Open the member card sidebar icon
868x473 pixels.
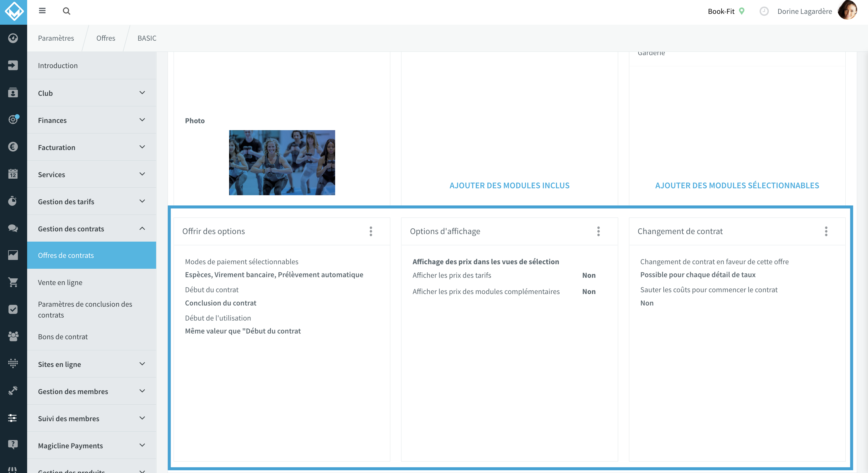(13, 92)
